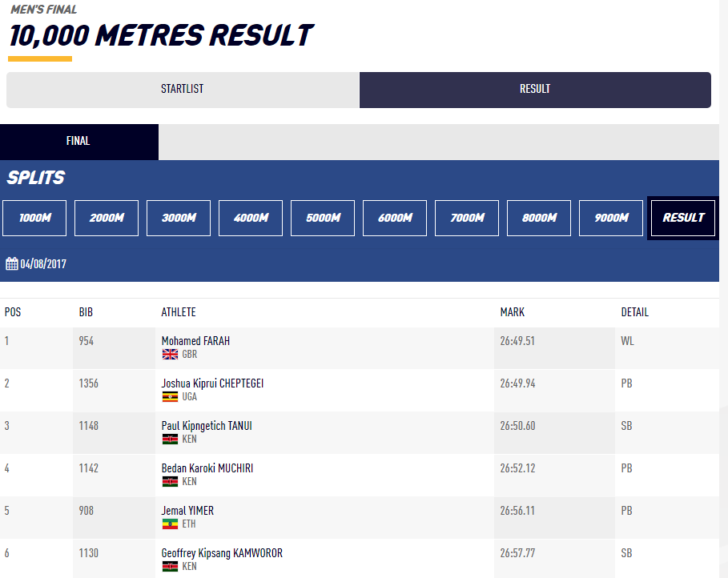Select the Result tab at top
Image resolution: width=728 pixels, height=578 pixels.
(535, 90)
